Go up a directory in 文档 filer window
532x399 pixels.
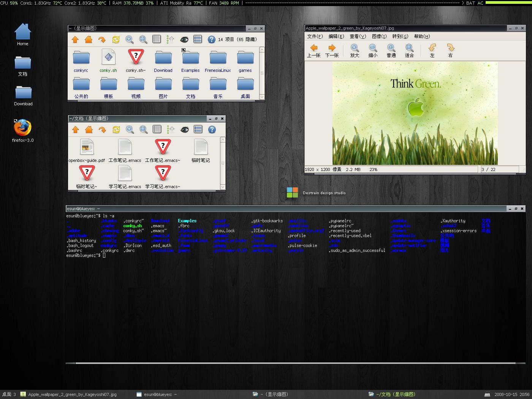(76, 130)
